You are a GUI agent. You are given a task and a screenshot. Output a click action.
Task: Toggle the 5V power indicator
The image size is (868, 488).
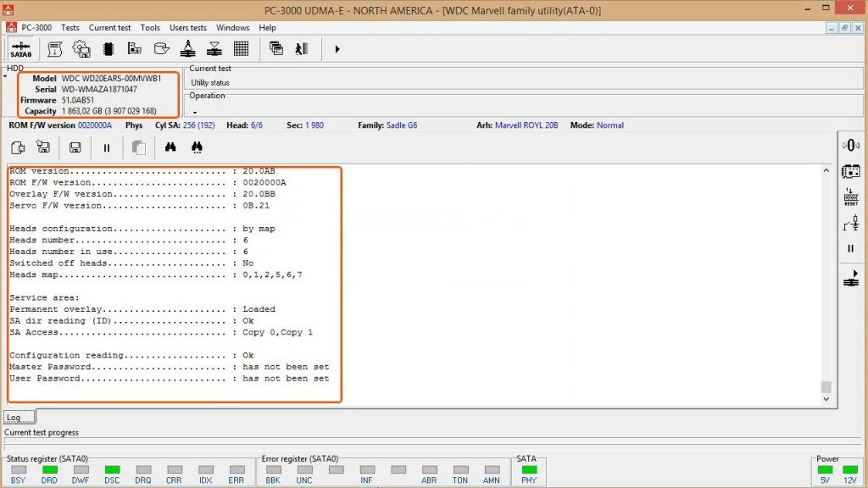click(x=825, y=469)
